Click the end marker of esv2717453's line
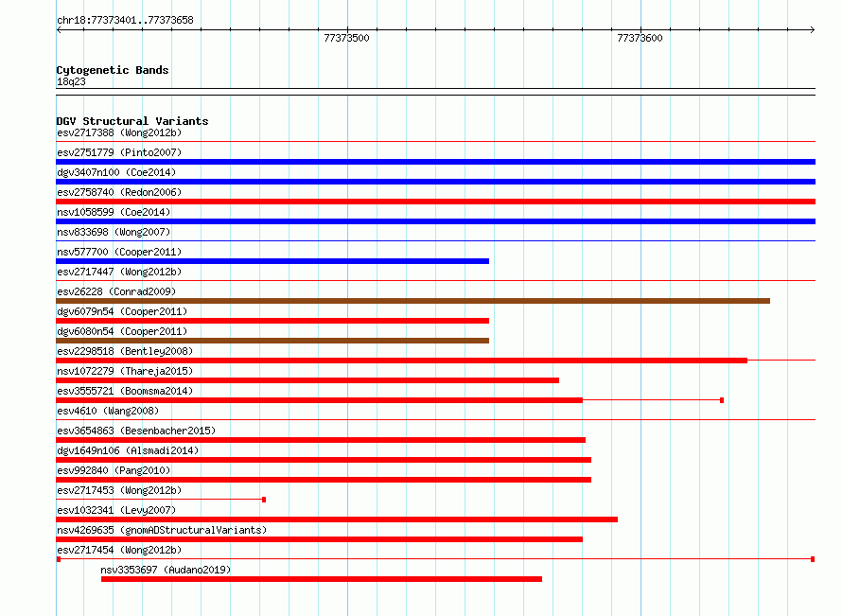 pyautogui.click(x=264, y=500)
